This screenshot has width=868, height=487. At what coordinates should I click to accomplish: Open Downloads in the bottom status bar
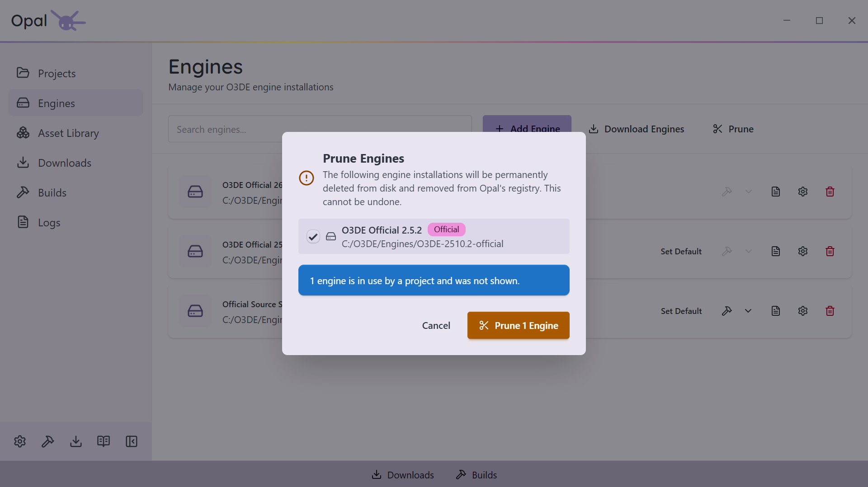click(402, 475)
